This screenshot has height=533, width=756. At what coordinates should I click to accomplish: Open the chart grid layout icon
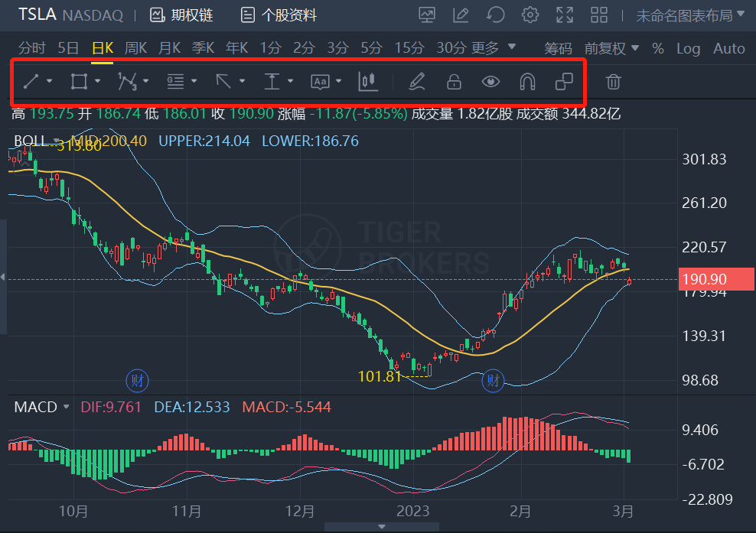pyautogui.click(x=599, y=15)
